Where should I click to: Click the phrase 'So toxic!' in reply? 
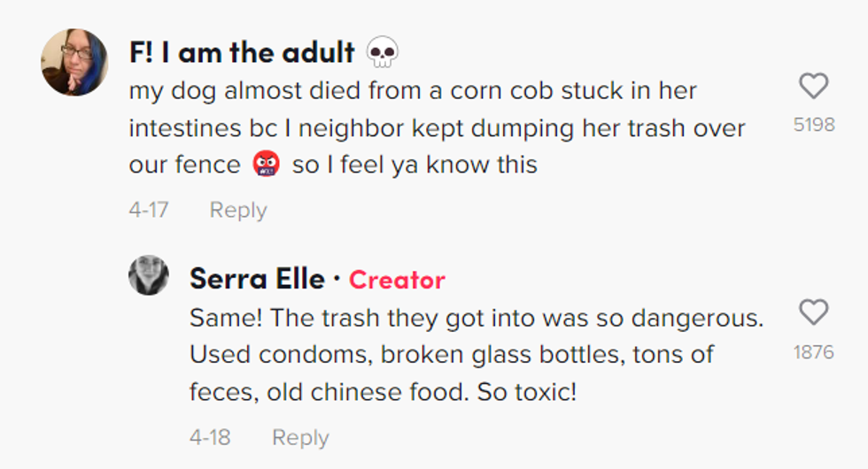pos(527,392)
